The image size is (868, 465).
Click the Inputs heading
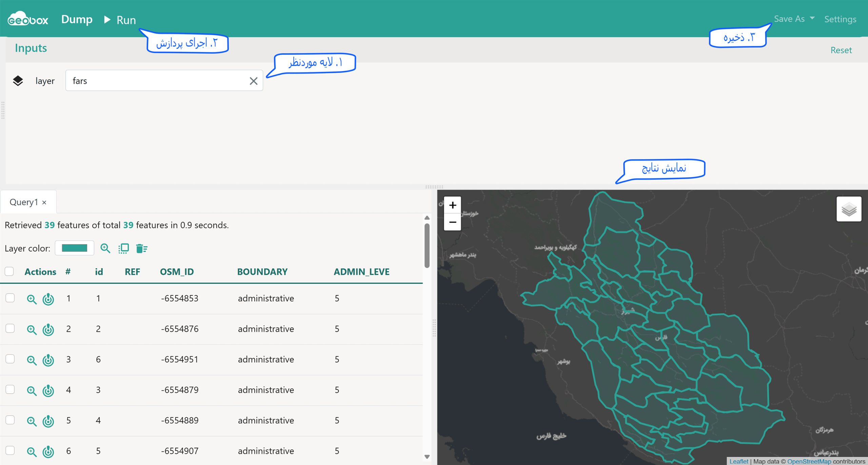31,48
